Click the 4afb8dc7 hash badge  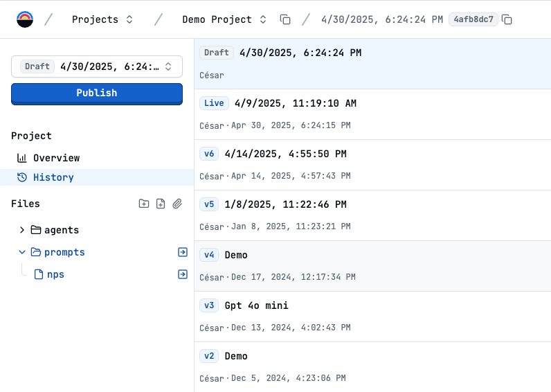tap(473, 19)
